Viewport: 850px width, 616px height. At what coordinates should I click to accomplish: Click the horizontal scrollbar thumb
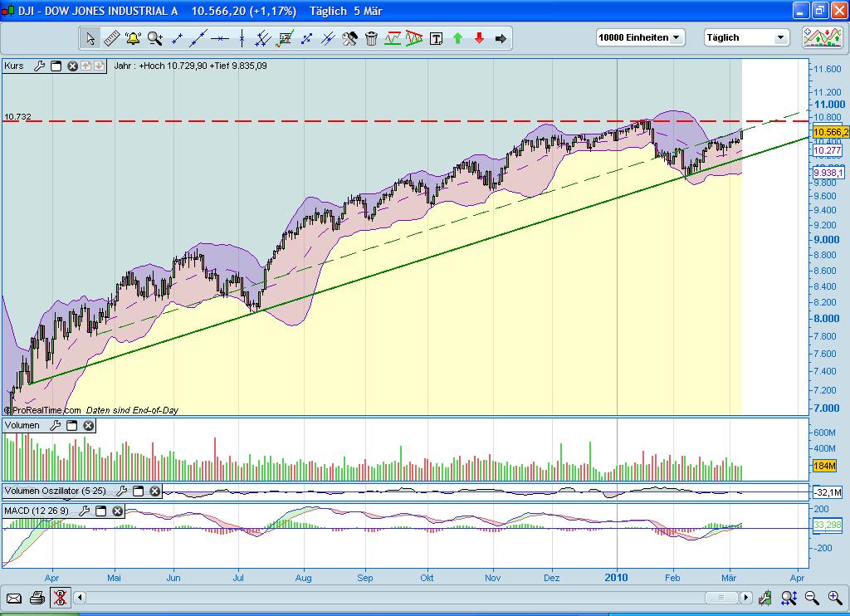(721, 598)
